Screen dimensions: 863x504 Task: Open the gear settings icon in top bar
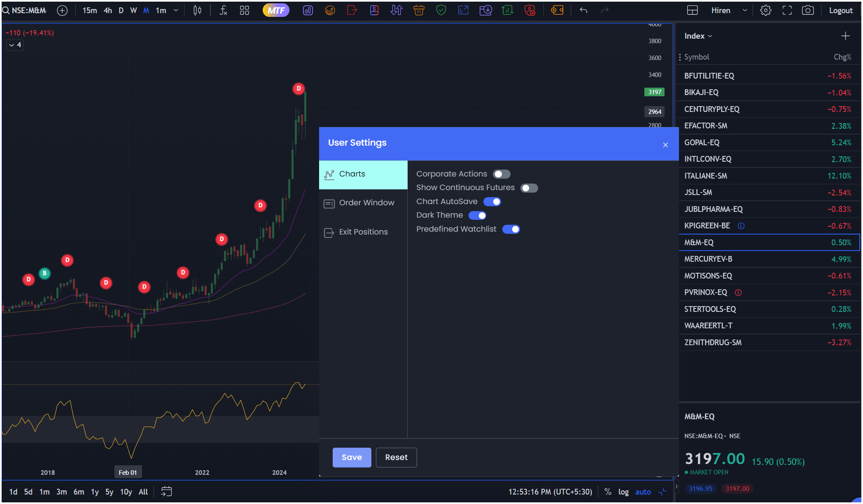(x=765, y=10)
